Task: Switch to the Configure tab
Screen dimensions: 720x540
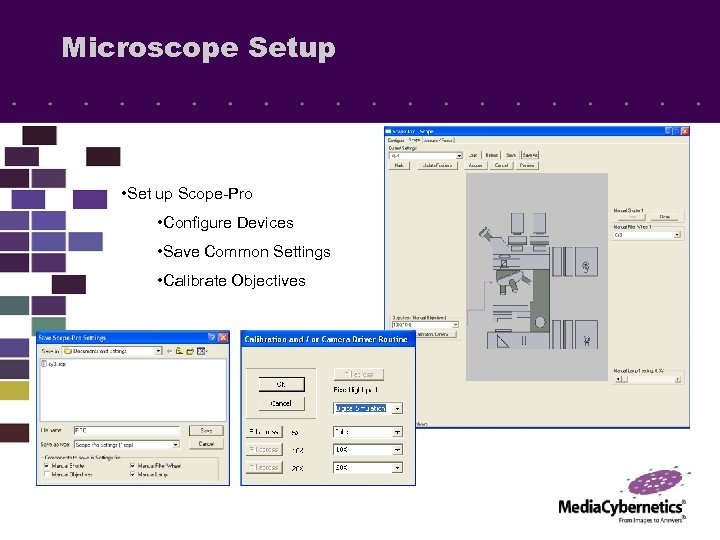Action: click(396, 141)
